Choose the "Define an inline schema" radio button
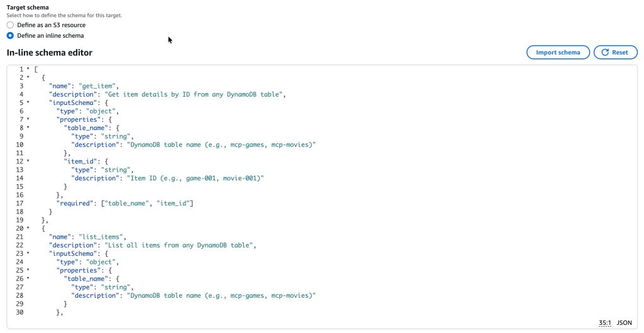The image size is (644, 333). [x=10, y=36]
